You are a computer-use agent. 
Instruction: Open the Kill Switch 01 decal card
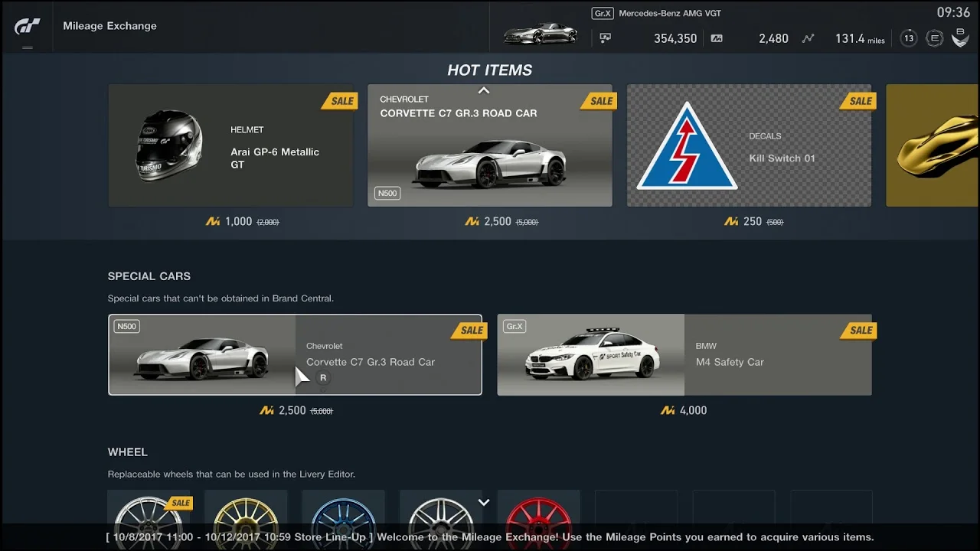pyautogui.click(x=749, y=145)
